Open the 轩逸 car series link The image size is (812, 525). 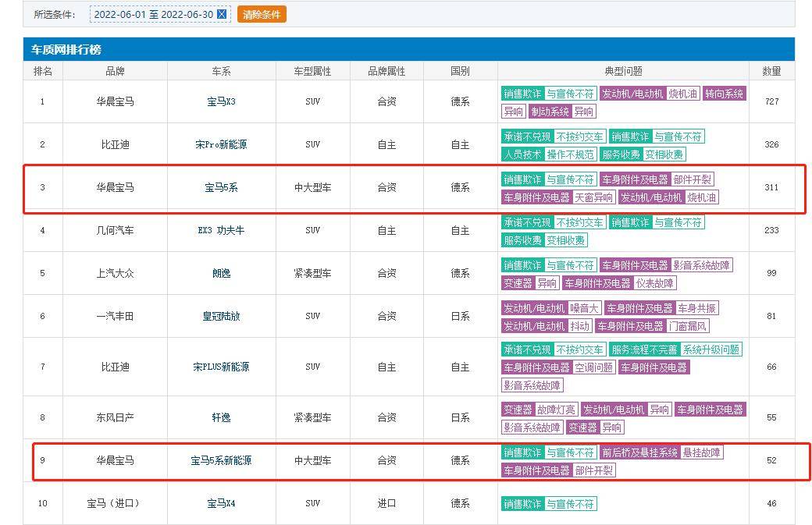click(x=221, y=418)
